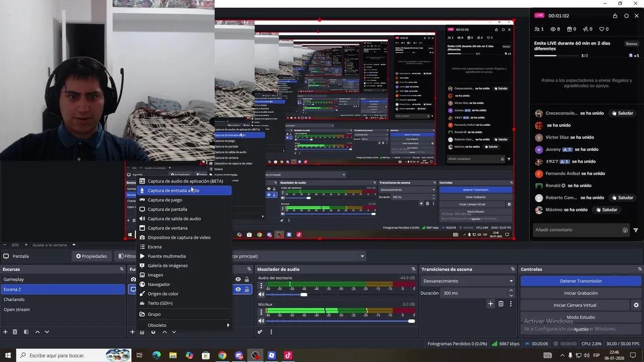The width and height of the screenshot is (644, 362).
Task: Switch to Modo Estudio
Action: pyautogui.click(x=581, y=317)
